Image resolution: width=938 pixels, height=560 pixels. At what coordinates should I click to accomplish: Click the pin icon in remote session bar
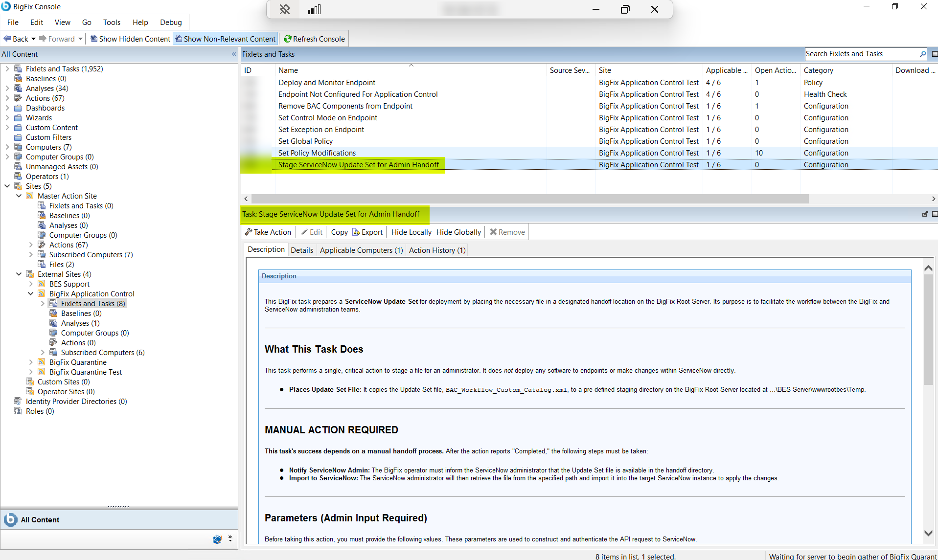[x=285, y=9]
